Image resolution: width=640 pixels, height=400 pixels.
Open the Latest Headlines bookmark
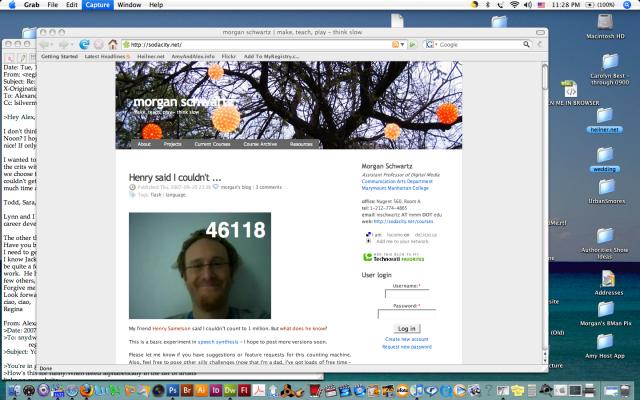click(105, 56)
